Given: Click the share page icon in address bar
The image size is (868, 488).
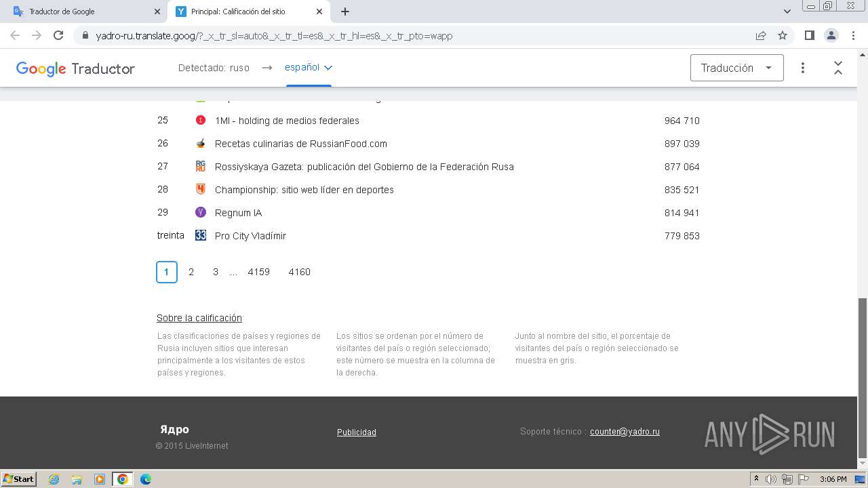Looking at the screenshot, I should [761, 35].
